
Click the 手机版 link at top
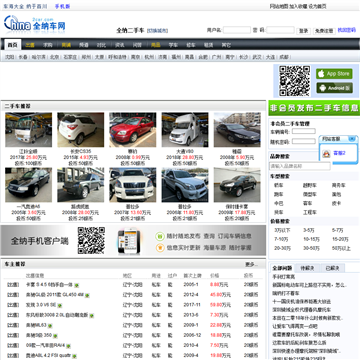[62, 6]
